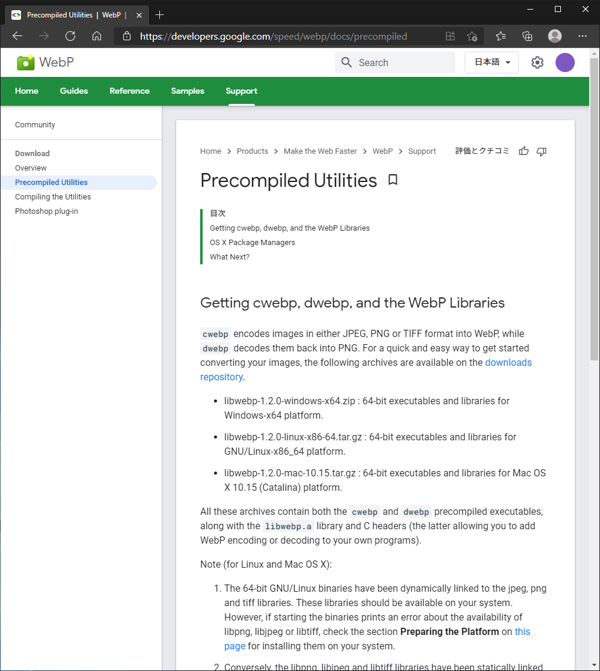Click Make the Web Faster breadcrumb
This screenshot has height=671, width=600.
[320, 151]
